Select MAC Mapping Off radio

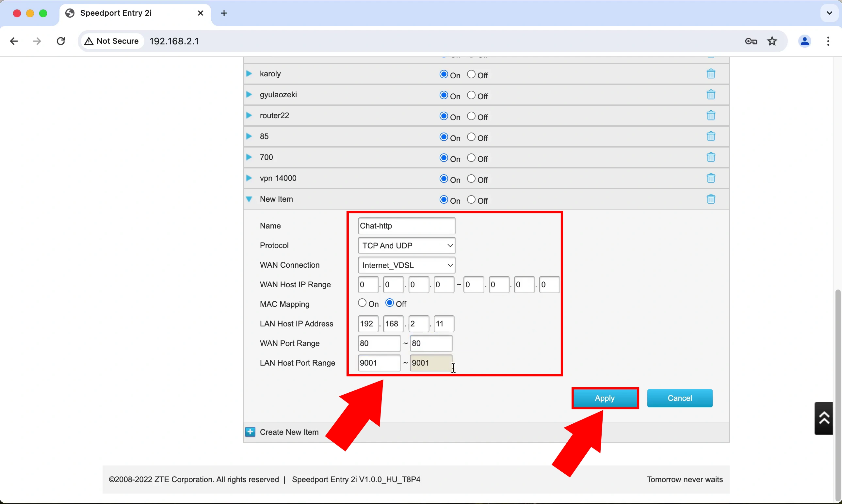pos(389,303)
